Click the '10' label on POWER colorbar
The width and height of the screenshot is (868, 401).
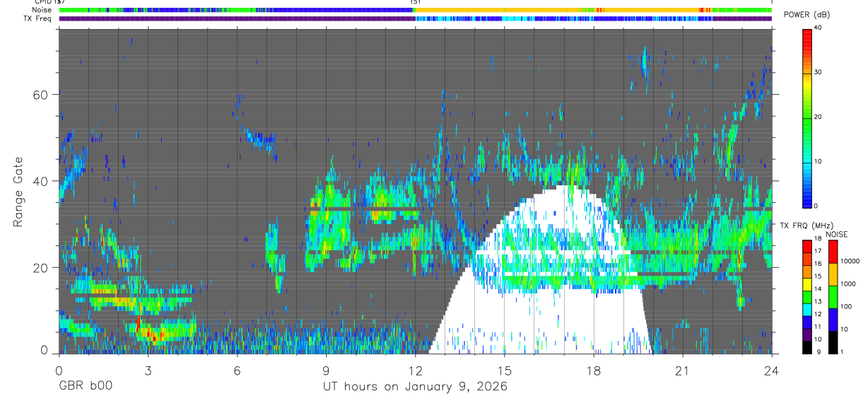[819, 161]
